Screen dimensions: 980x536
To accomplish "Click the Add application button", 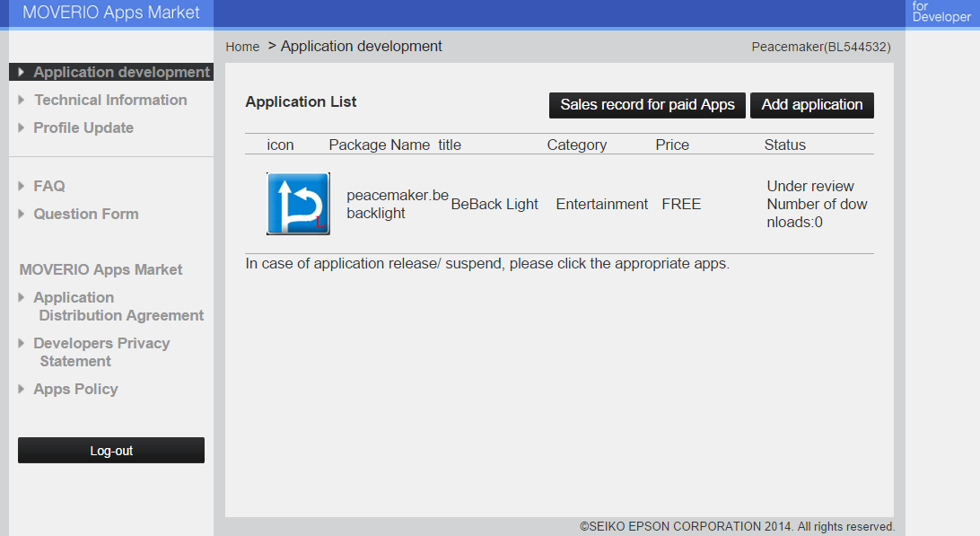I will click(x=812, y=105).
